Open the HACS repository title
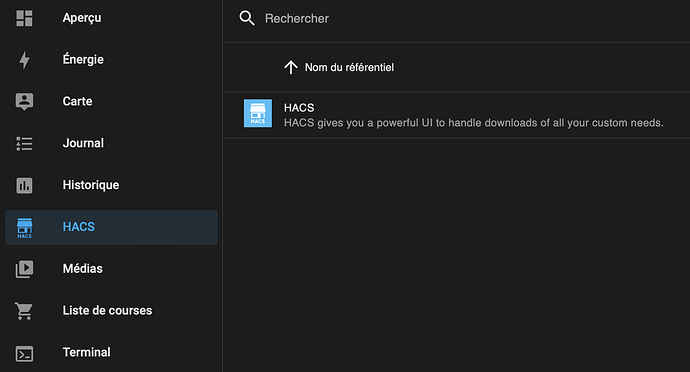This screenshot has height=372, width=690. (299, 108)
